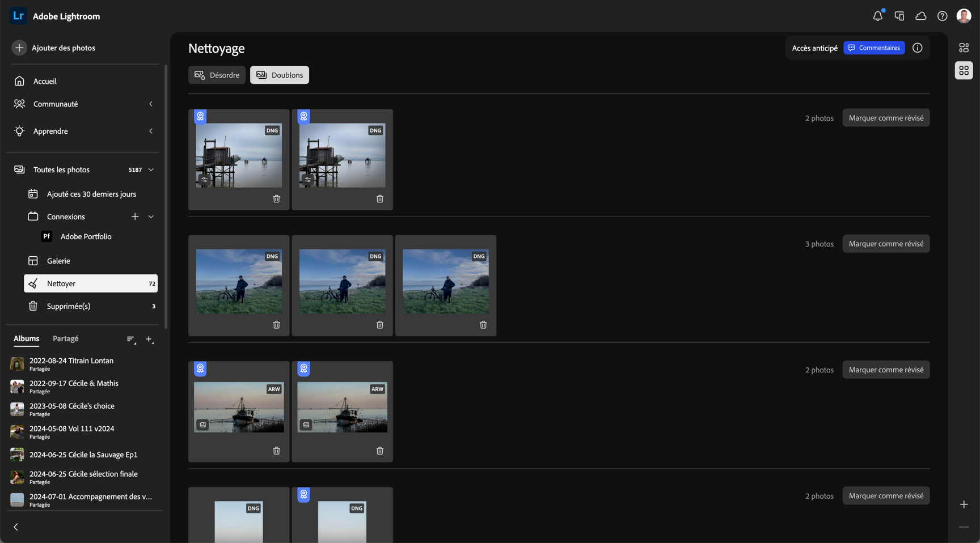Image resolution: width=980 pixels, height=543 pixels.
Task: Select the Albums tab
Action: [26, 338]
